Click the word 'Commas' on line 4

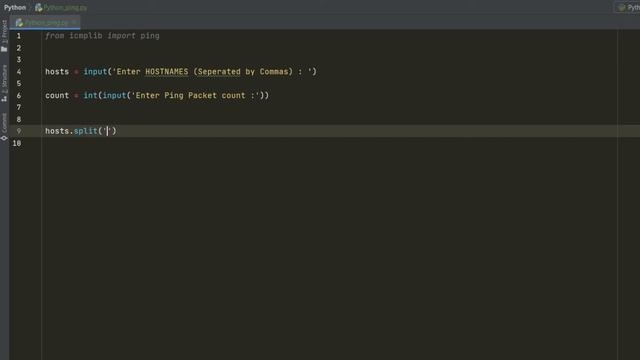pos(274,72)
